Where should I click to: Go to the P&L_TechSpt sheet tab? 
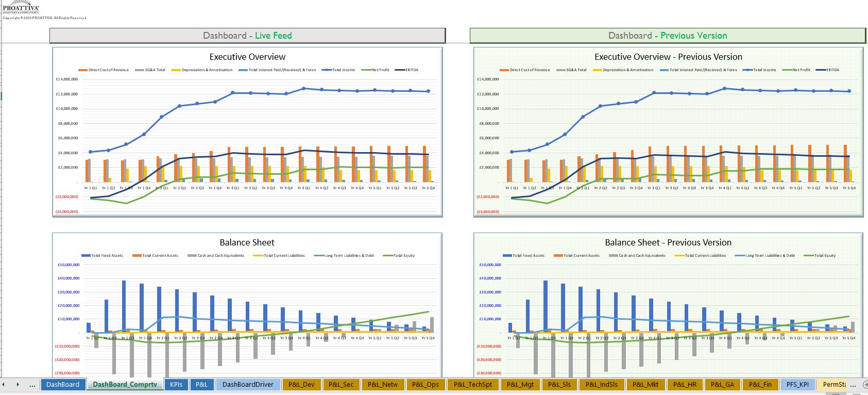(x=473, y=385)
